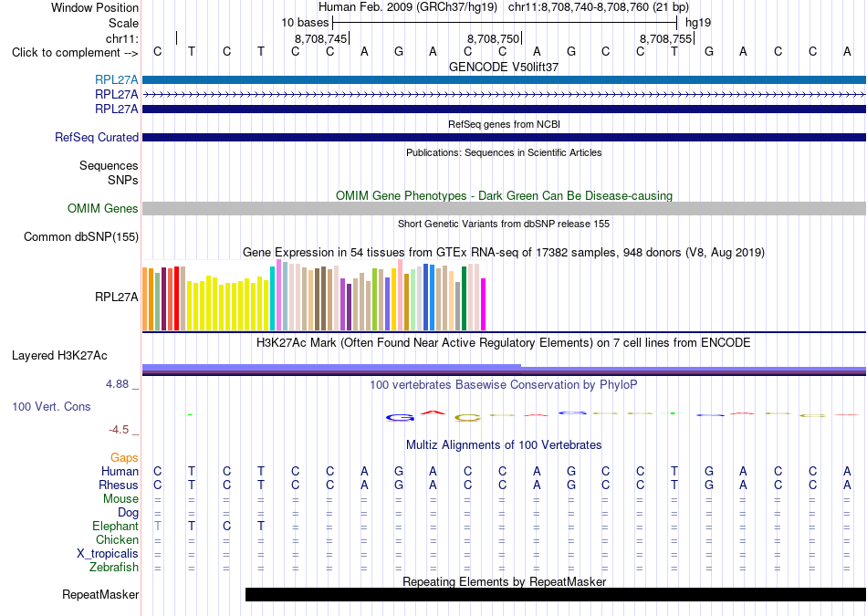
Task: Click the 8,708,750 position tick label
Action: (493, 38)
